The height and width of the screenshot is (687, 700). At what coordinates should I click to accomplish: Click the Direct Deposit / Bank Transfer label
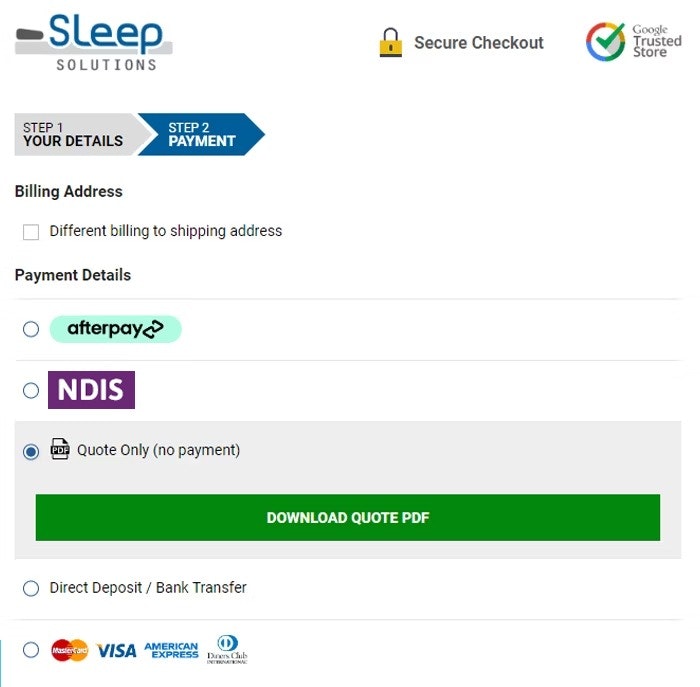[148, 588]
